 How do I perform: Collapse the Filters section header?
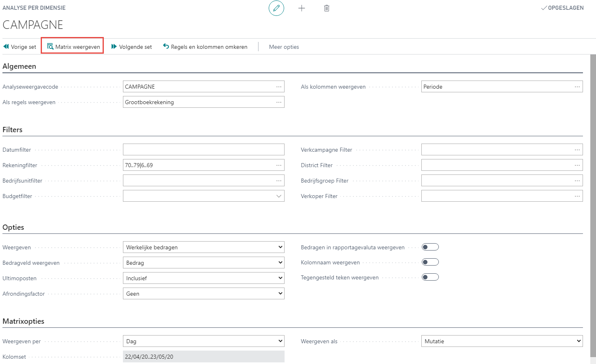click(x=13, y=130)
